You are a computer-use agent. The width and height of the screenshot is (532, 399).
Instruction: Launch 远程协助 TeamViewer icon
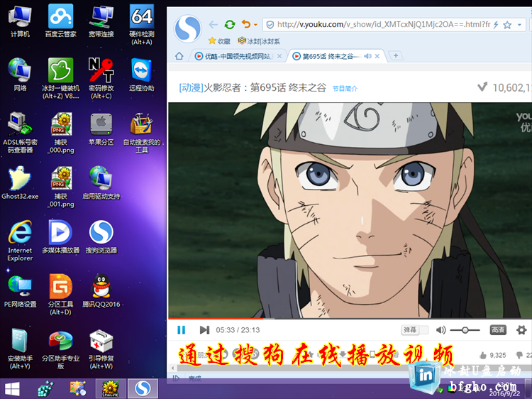tap(142, 75)
